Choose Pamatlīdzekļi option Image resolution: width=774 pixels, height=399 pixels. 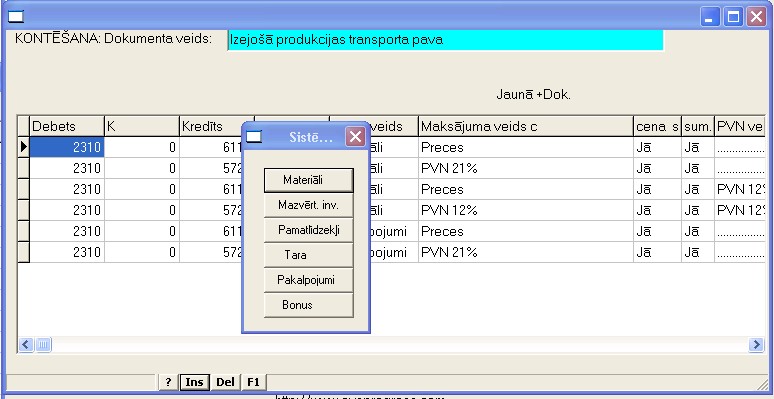[309, 230]
